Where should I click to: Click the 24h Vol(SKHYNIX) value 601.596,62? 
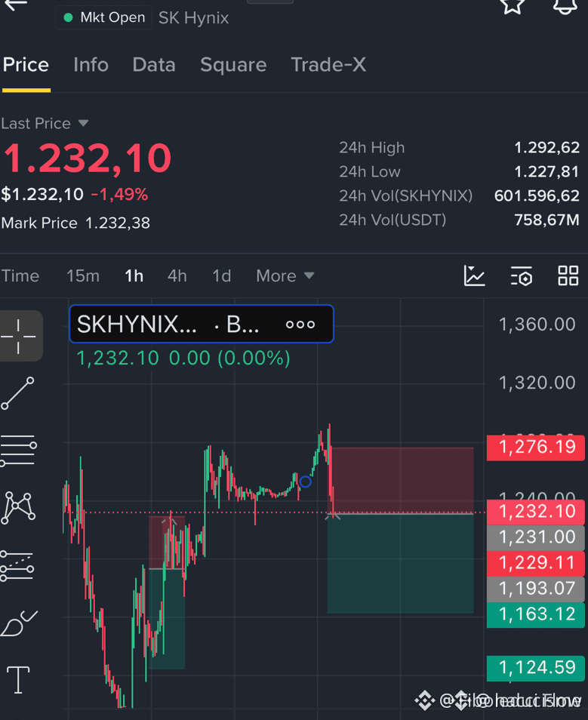pyautogui.click(x=537, y=196)
